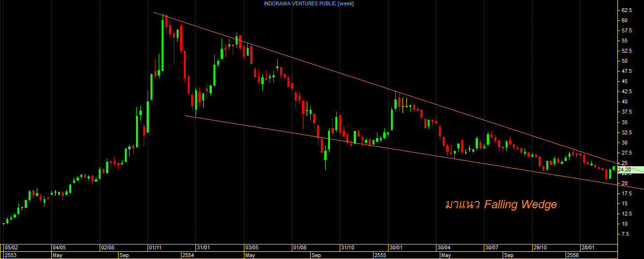Click the 20 price axis label

625,183
